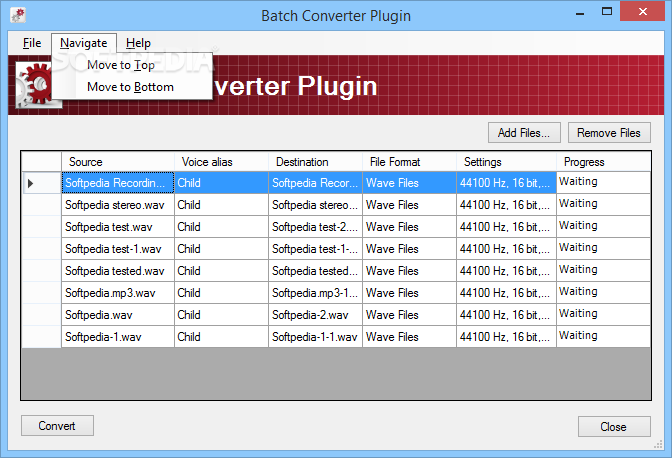Click Child voice alias for Softpedia stereo.wav
Screen dimensions: 672x458
pos(221,205)
